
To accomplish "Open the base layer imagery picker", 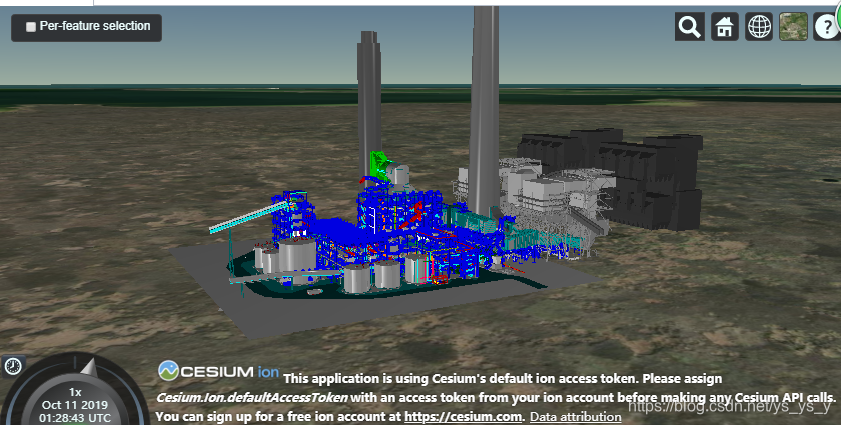I will 793,27.
